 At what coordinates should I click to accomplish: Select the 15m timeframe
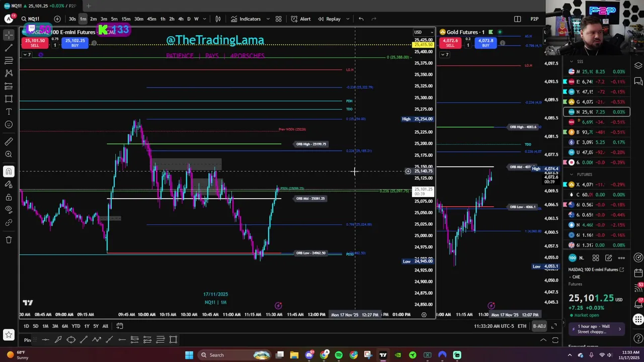pos(126,19)
